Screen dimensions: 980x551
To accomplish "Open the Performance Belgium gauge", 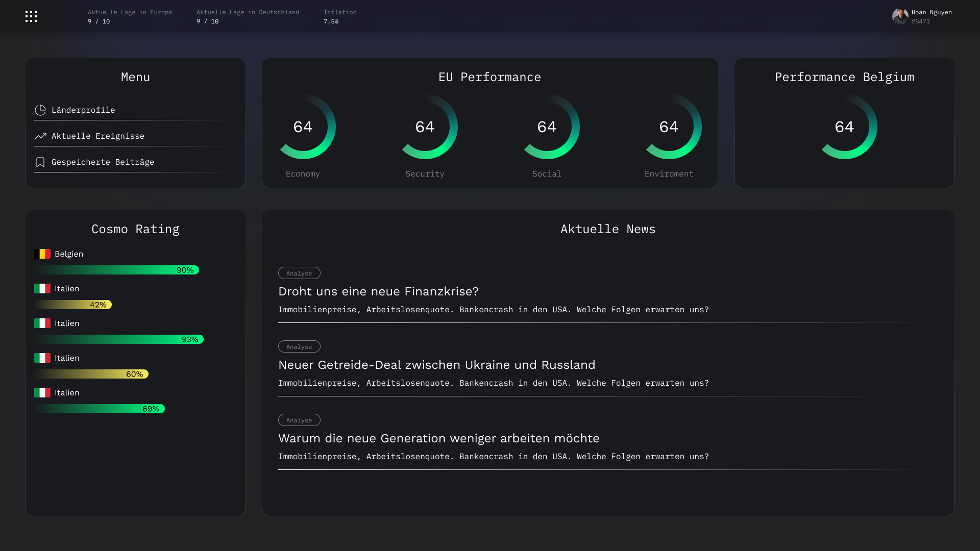I will [x=845, y=127].
